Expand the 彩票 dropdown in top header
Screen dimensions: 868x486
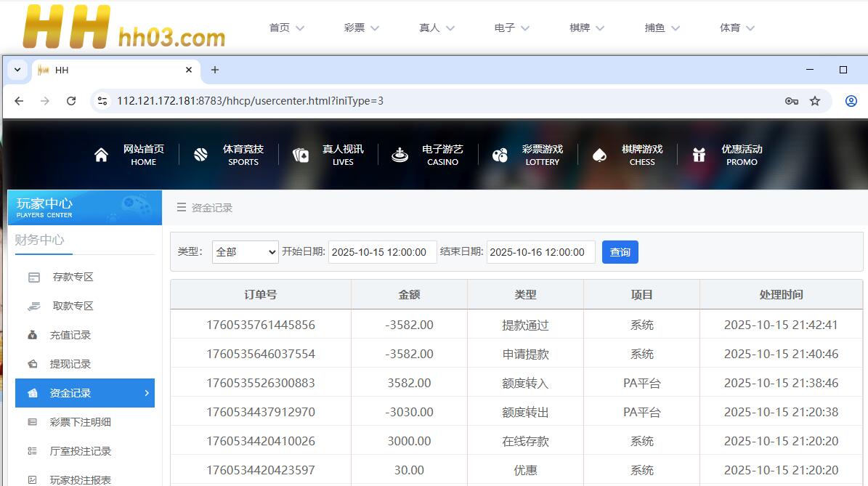click(361, 28)
